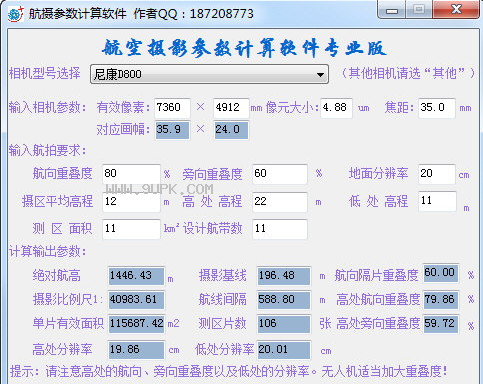Click the 摄影基线 output 196.48

284,276
